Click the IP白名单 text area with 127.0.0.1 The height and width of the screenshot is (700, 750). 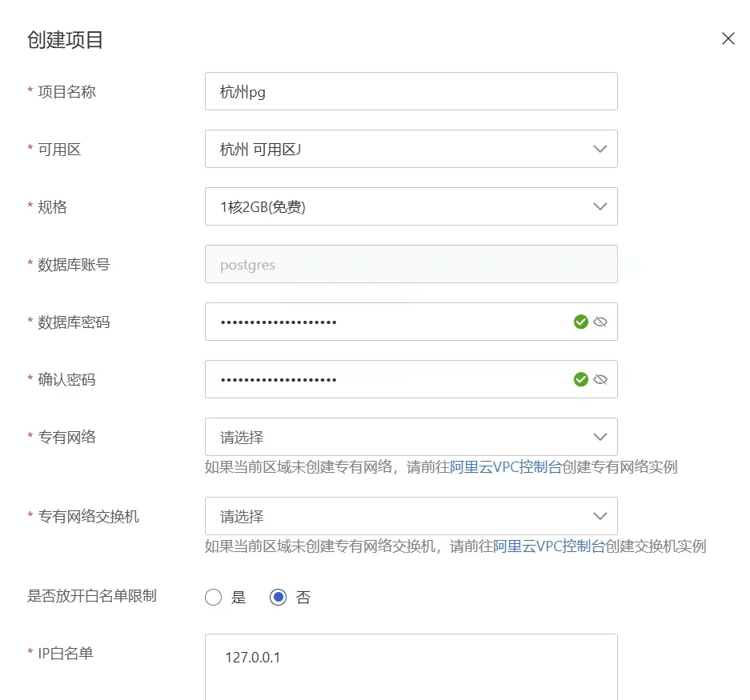[411, 667]
